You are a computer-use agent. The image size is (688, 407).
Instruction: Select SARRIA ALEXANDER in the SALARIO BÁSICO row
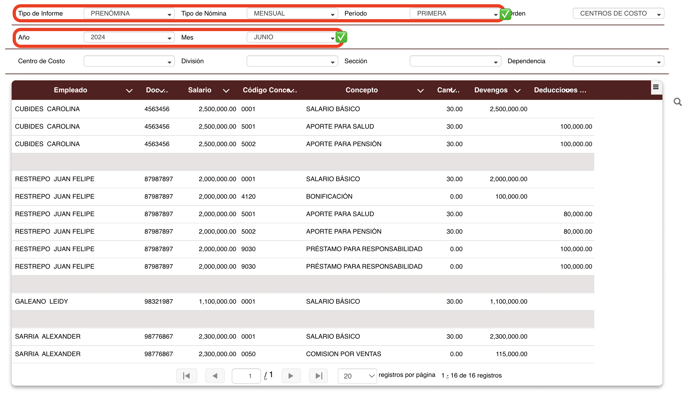click(48, 336)
